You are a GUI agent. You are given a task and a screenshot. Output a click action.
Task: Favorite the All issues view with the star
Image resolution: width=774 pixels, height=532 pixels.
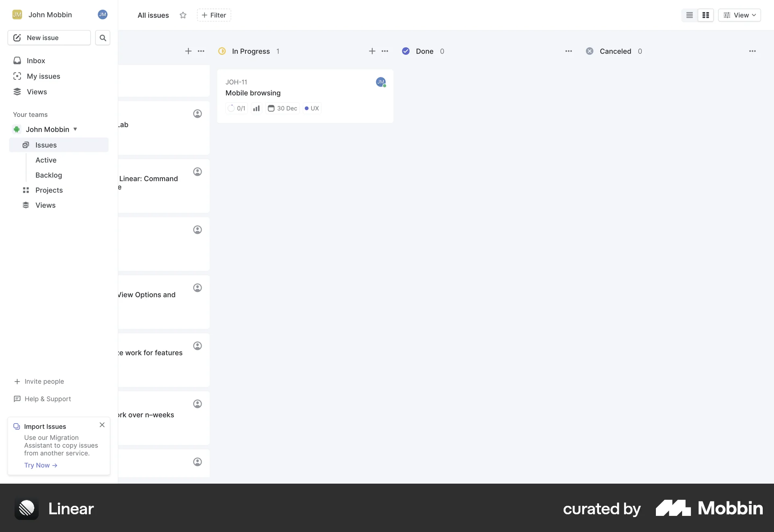(x=183, y=15)
